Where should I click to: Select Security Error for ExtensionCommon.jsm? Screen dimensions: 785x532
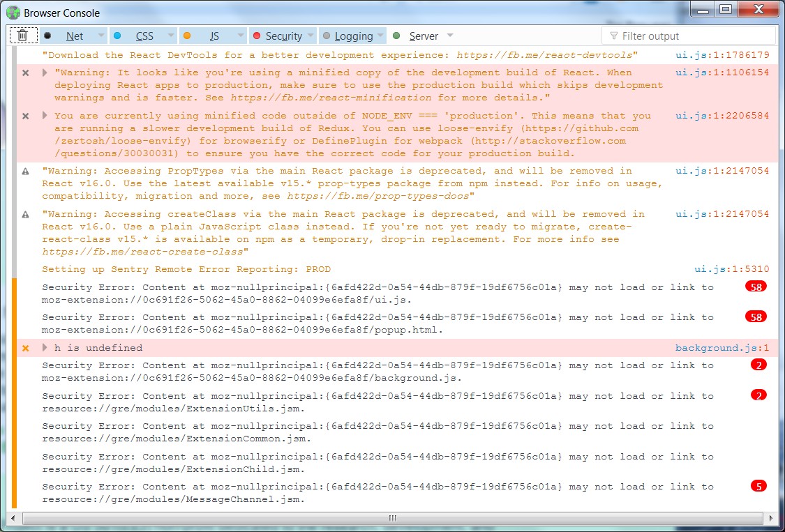click(x=378, y=432)
